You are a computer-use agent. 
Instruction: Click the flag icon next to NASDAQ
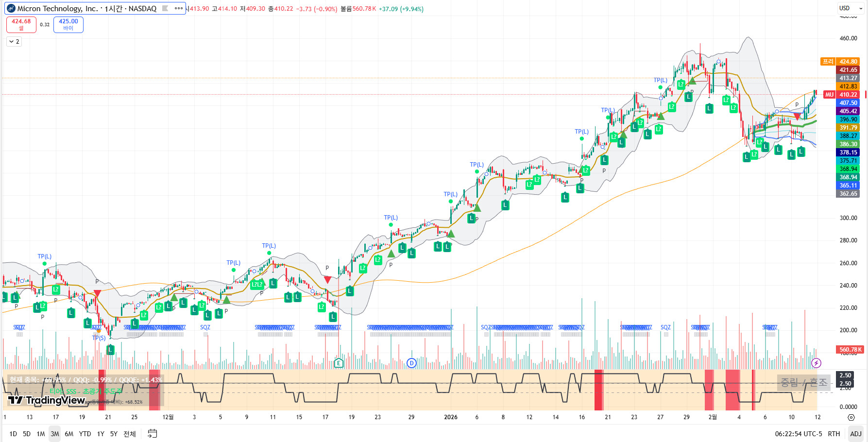165,8
